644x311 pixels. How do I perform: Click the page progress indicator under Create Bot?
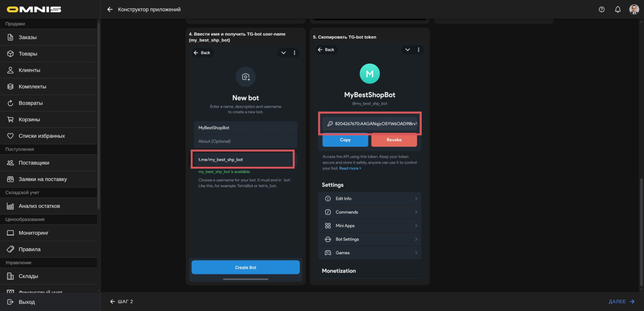[x=246, y=278]
